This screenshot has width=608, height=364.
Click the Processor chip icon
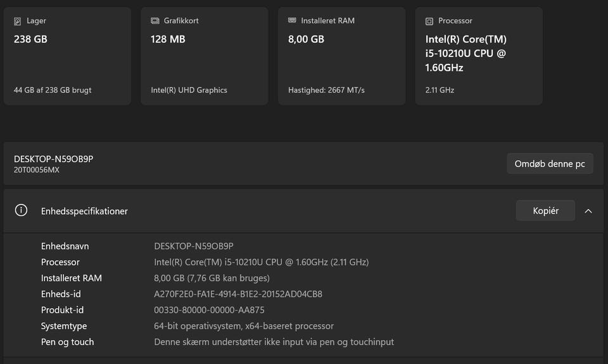click(429, 22)
